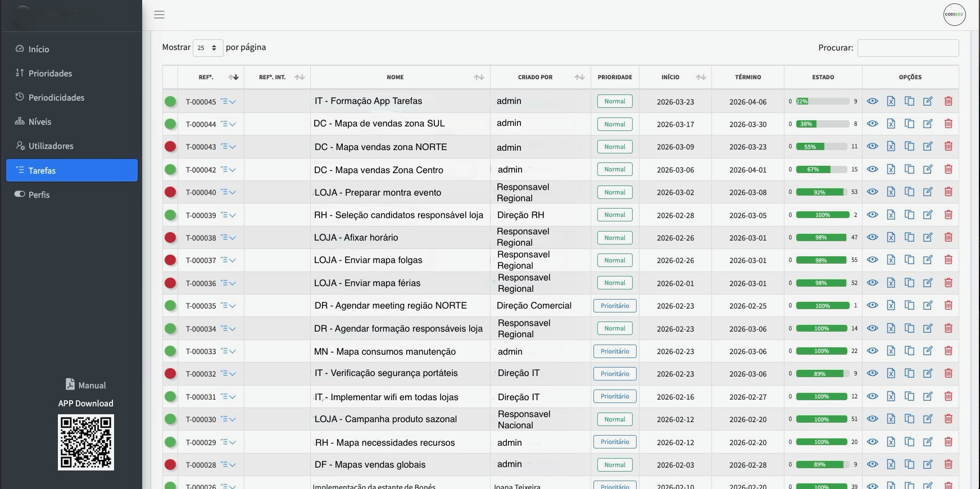The image size is (980, 489).
Task: View task T-000045 using eye icon
Action: coord(872,101)
